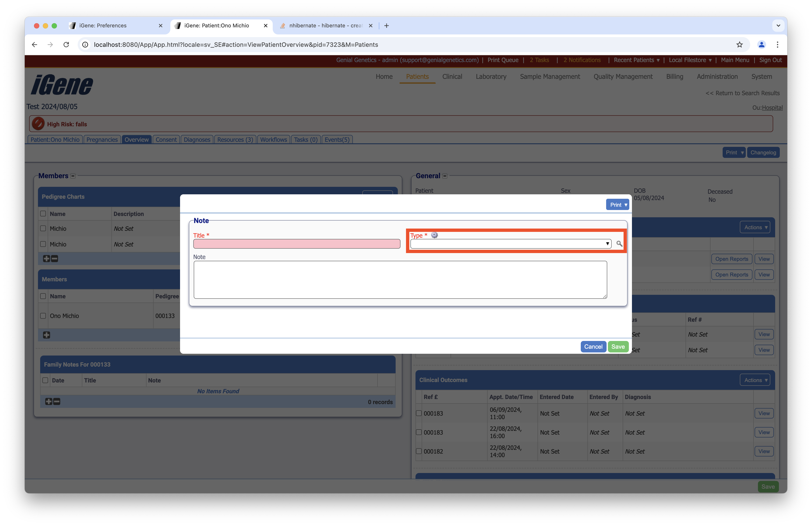Open the Type dropdown in Note dialog
The image size is (812, 526).
(510, 244)
